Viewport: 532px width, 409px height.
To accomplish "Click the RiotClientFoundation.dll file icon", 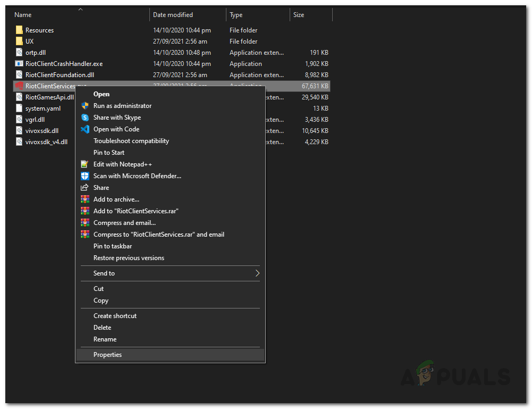I will [19, 74].
